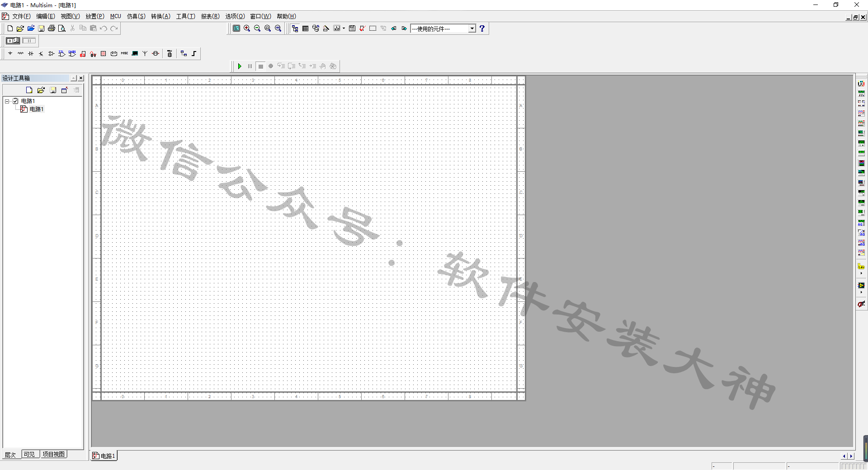Toggle the simulation pause switch
The image size is (868, 470).
29,41
